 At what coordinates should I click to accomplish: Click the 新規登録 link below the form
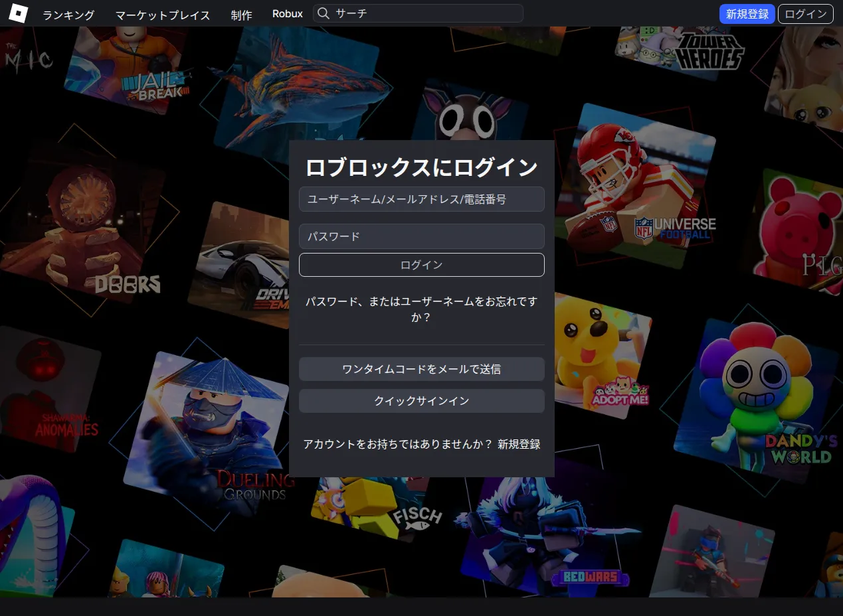(x=519, y=445)
